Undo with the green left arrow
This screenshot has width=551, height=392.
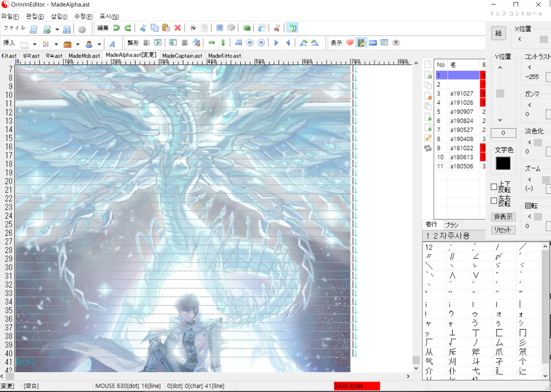coord(116,28)
